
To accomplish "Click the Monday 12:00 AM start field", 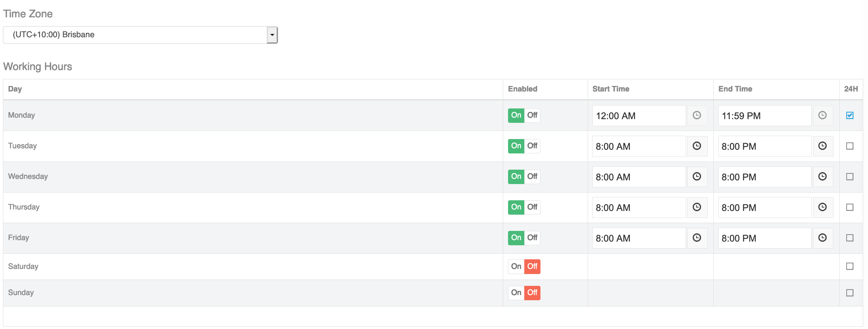I will point(639,115).
